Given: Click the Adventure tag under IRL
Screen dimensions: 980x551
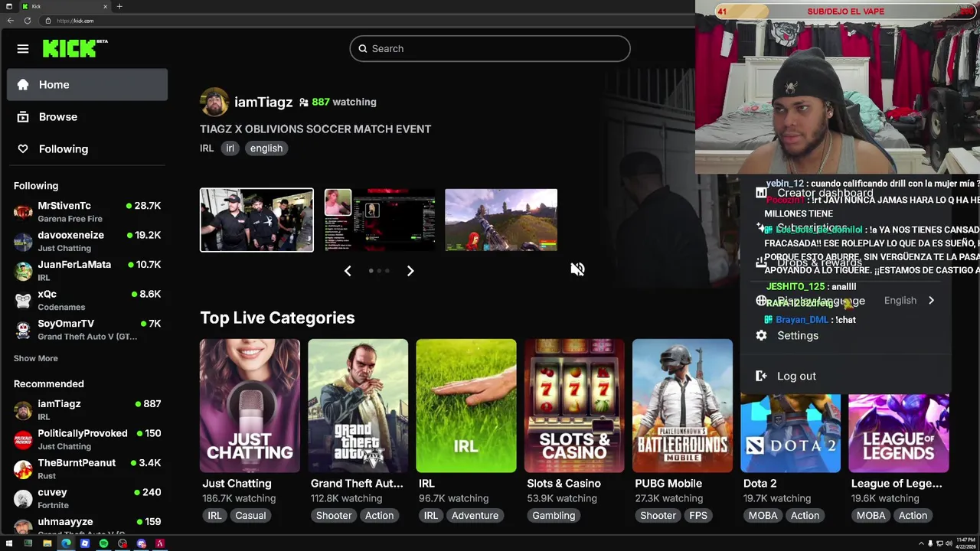Looking at the screenshot, I should [x=475, y=516].
